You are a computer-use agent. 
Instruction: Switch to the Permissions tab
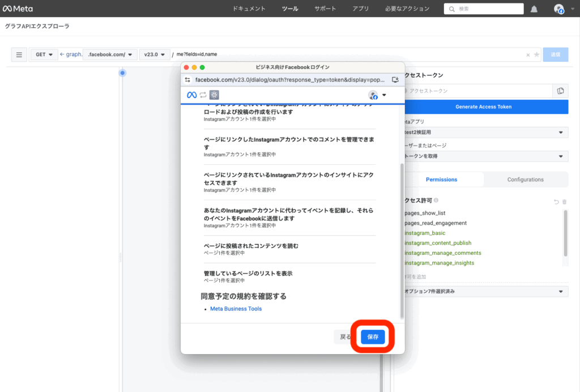(442, 180)
